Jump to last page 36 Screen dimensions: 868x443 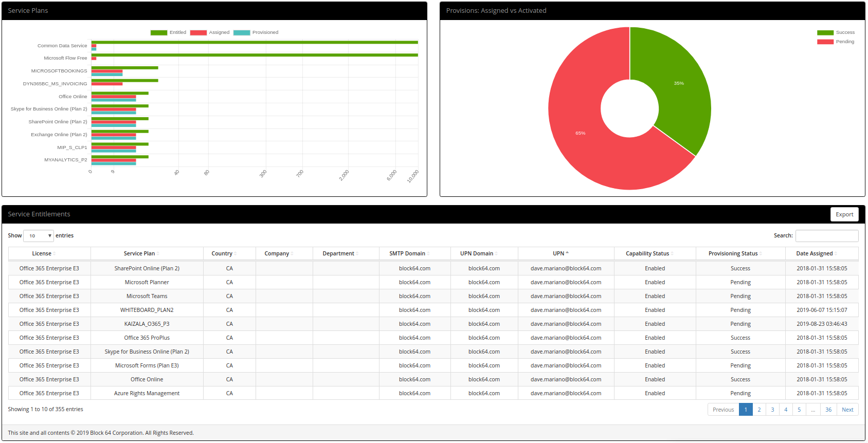tap(828, 410)
